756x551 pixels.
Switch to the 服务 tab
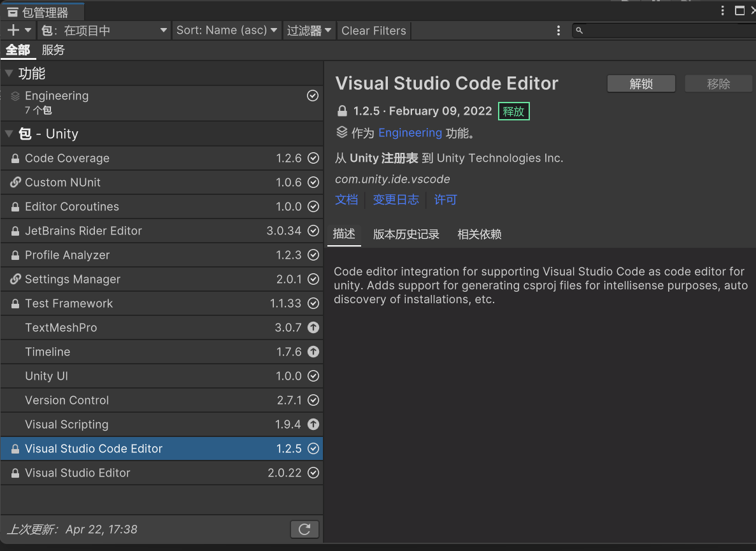click(53, 50)
